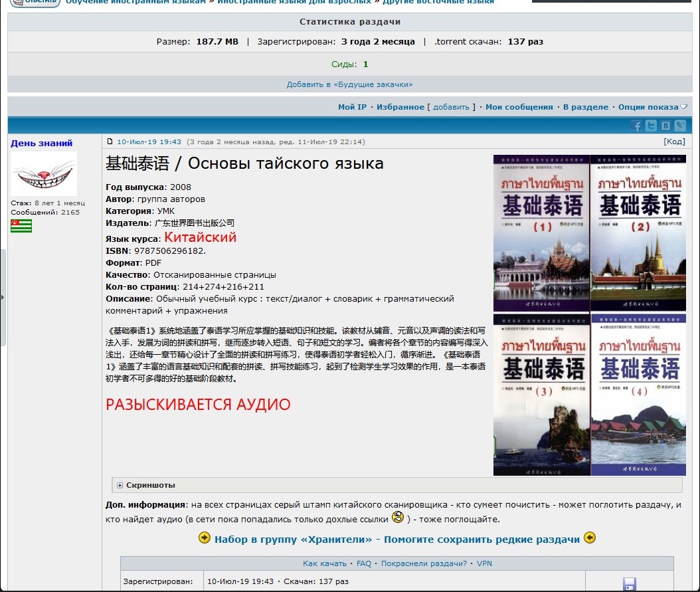Viewport: 700px width, 592px height.
Task: Click the .torrent скачан: 137 раз stat
Action: (x=489, y=41)
